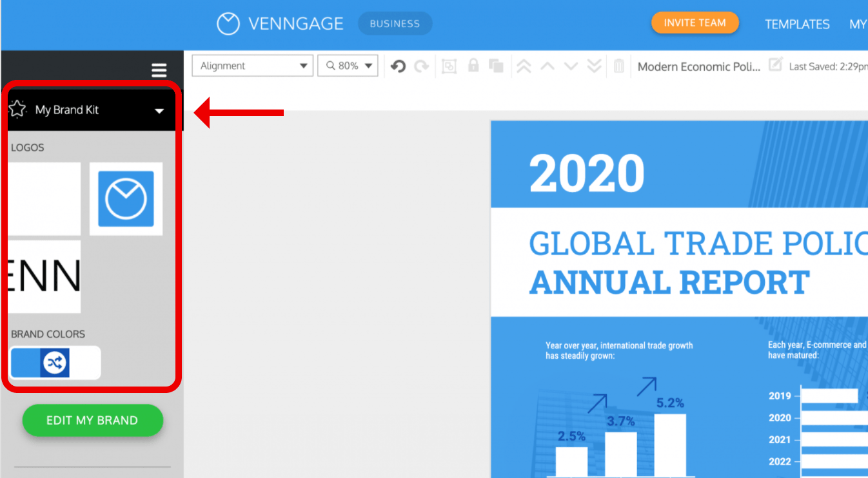Click the VENNGAGE wordmark in header
The height and width of the screenshot is (478, 868).
point(296,24)
